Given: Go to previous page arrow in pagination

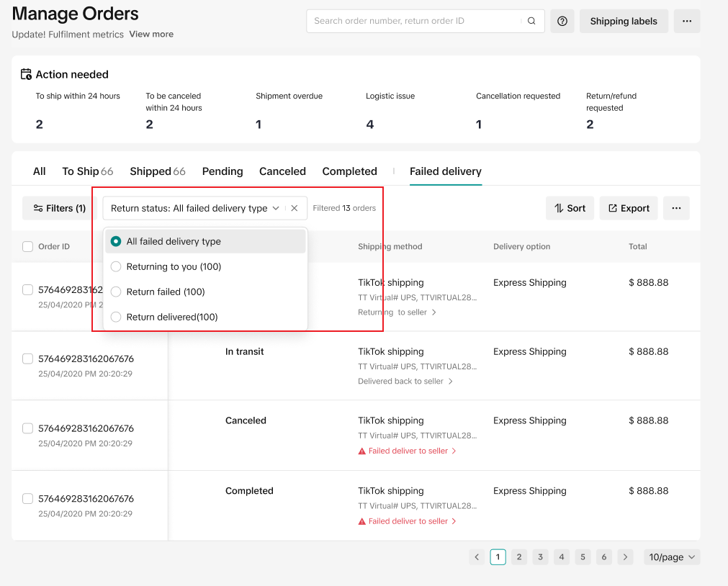Looking at the screenshot, I should 477,556.
